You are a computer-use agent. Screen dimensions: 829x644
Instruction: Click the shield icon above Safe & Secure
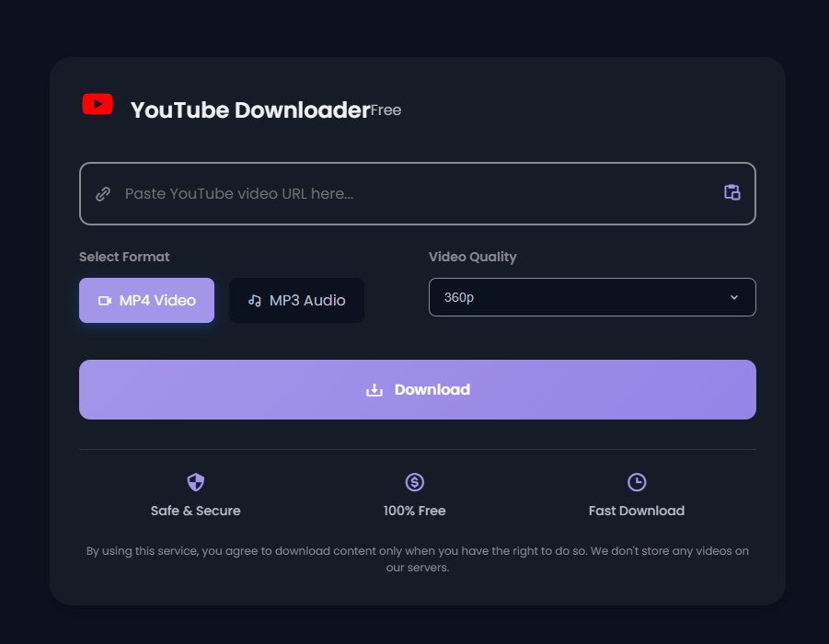point(195,481)
